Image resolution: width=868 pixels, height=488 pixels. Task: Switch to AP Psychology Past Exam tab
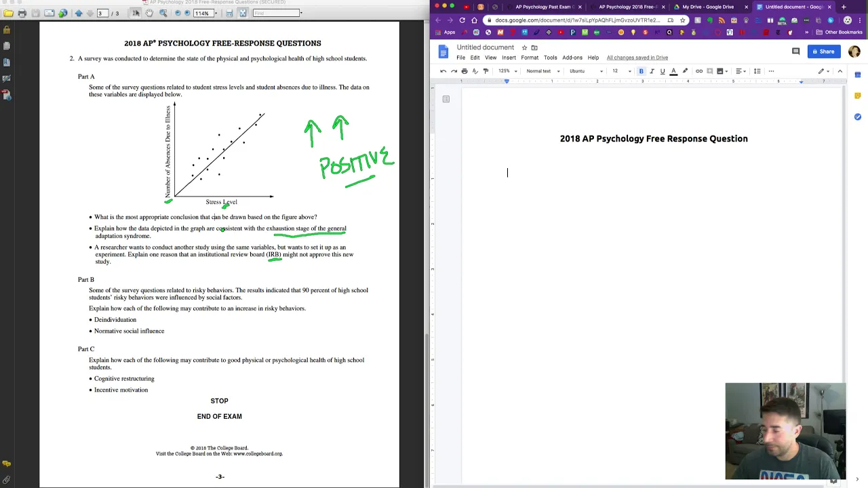point(545,7)
